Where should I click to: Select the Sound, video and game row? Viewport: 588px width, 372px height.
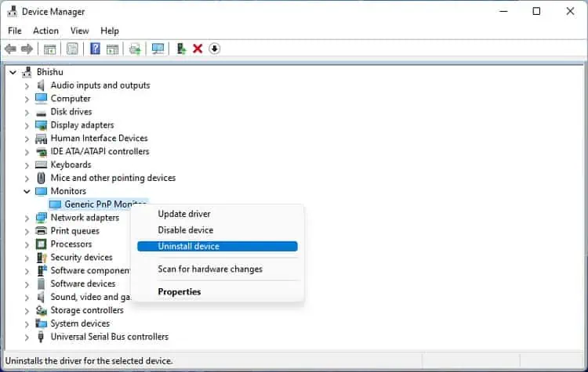tap(90, 297)
